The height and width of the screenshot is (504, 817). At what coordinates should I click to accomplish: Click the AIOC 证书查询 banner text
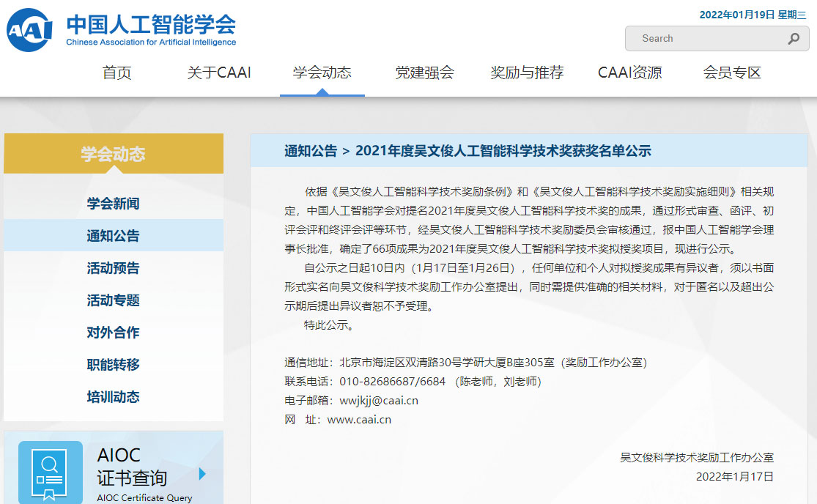tap(132, 467)
